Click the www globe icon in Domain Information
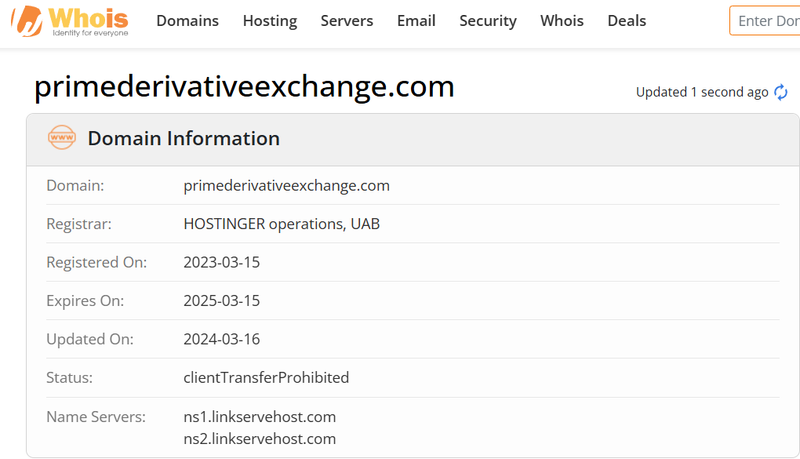Screen dimensions: 800x459 [62, 138]
